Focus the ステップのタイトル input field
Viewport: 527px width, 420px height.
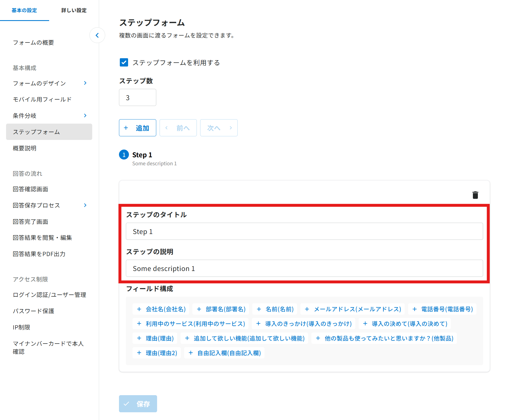pos(304,231)
